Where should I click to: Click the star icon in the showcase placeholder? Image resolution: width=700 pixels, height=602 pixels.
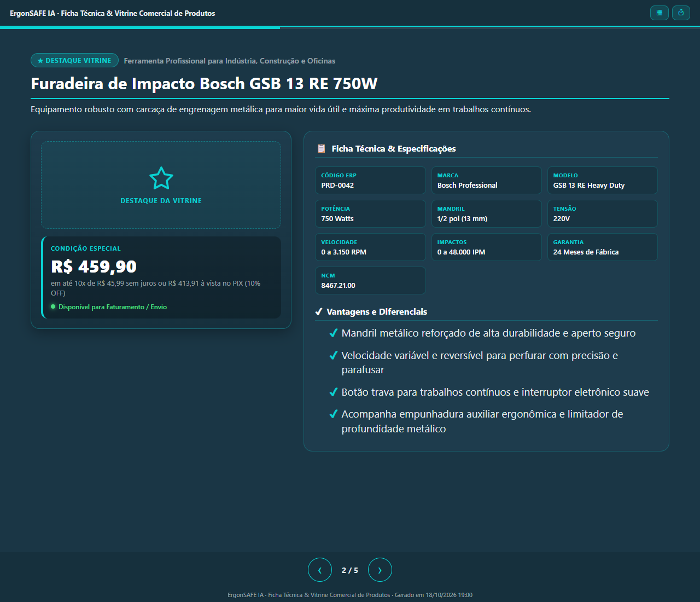(x=161, y=178)
